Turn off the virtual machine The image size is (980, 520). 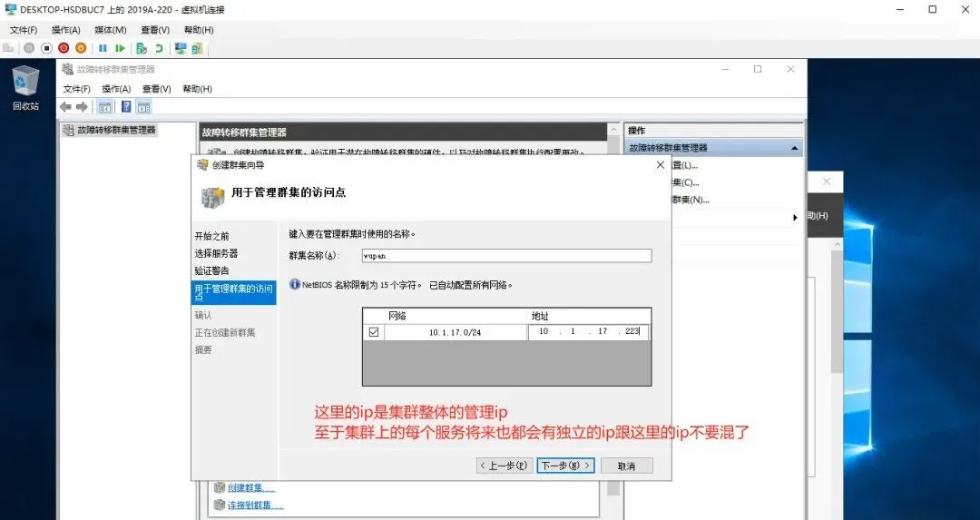click(46, 48)
